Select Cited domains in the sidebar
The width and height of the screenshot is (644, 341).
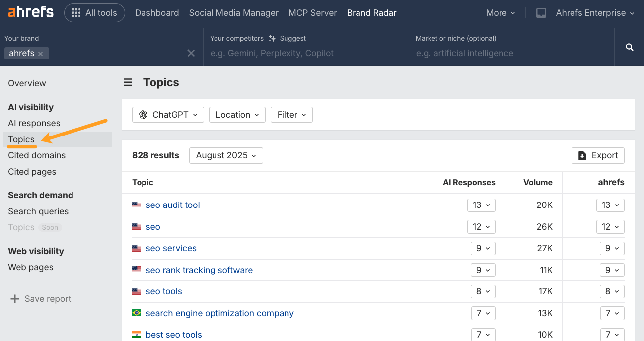click(x=36, y=155)
